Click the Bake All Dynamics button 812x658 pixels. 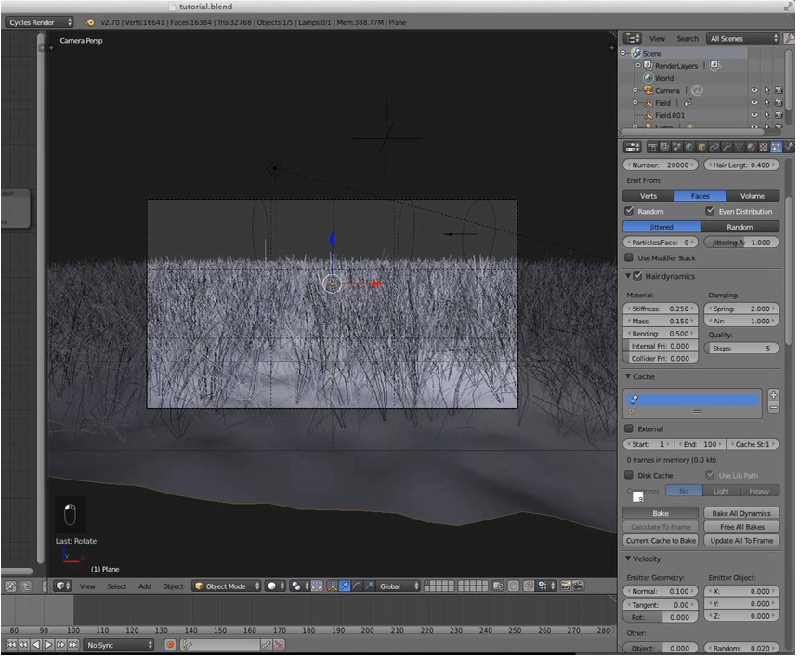point(740,513)
